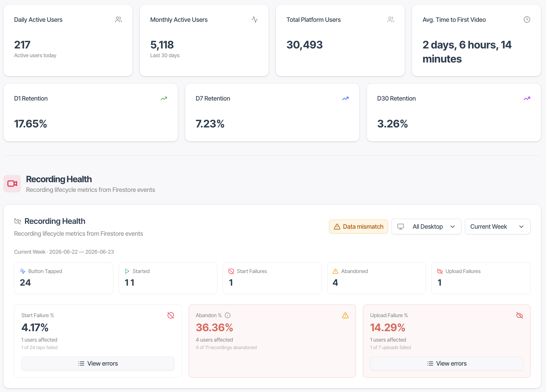Click '1 of 24 taps failed' text
The image size is (546, 392).
(40, 347)
